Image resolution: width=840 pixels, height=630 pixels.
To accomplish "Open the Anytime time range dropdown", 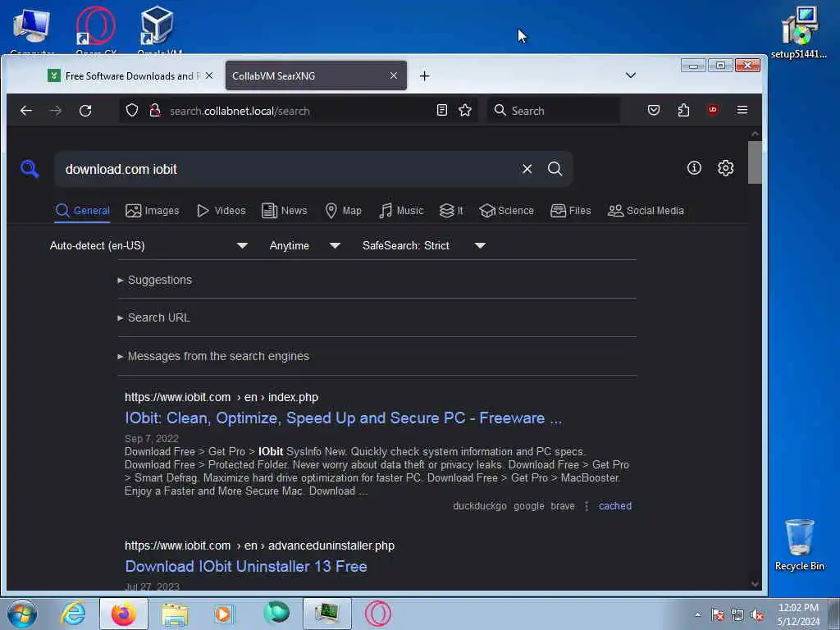I will coord(305,245).
